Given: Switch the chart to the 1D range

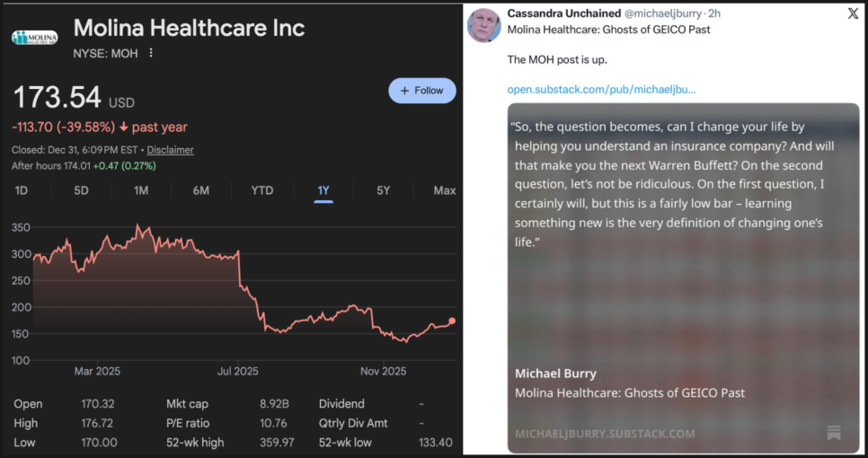Looking at the screenshot, I should point(22,190).
